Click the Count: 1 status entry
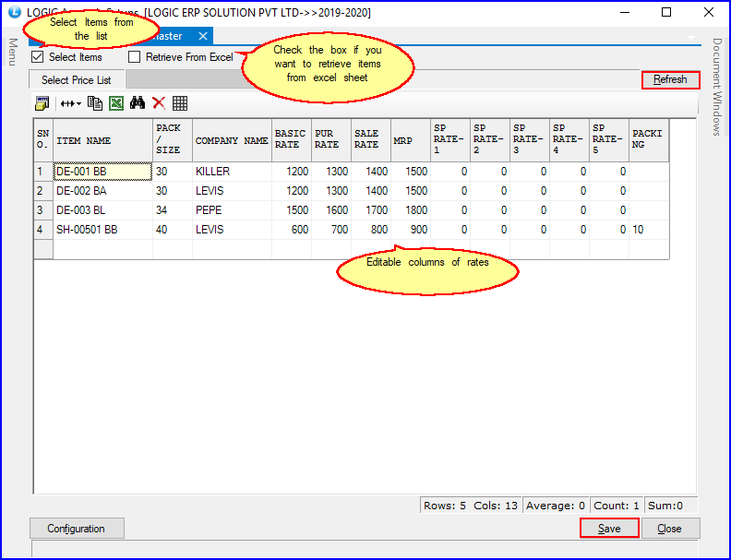Image resolution: width=731 pixels, height=560 pixels. 617,506
